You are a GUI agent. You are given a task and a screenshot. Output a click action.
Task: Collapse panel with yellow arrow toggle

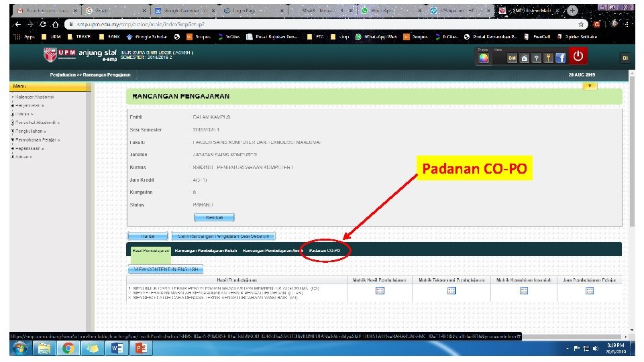point(590,86)
